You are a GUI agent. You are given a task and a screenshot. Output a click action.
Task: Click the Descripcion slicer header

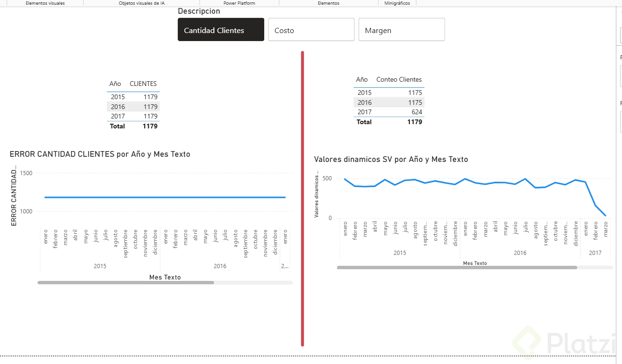[199, 11]
